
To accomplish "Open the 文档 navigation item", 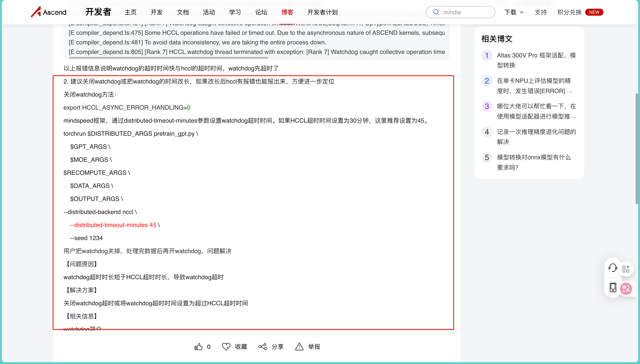I will [183, 12].
